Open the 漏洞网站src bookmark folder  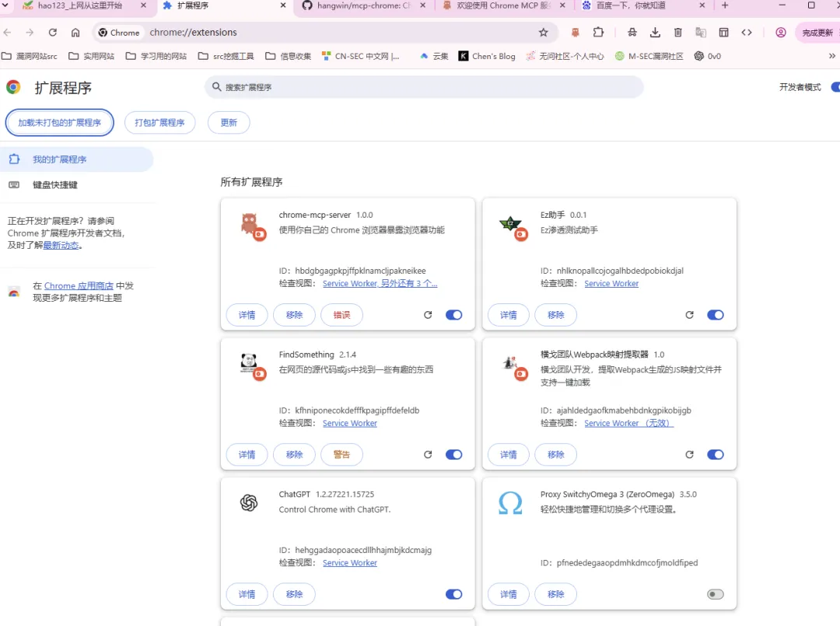click(x=30, y=56)
